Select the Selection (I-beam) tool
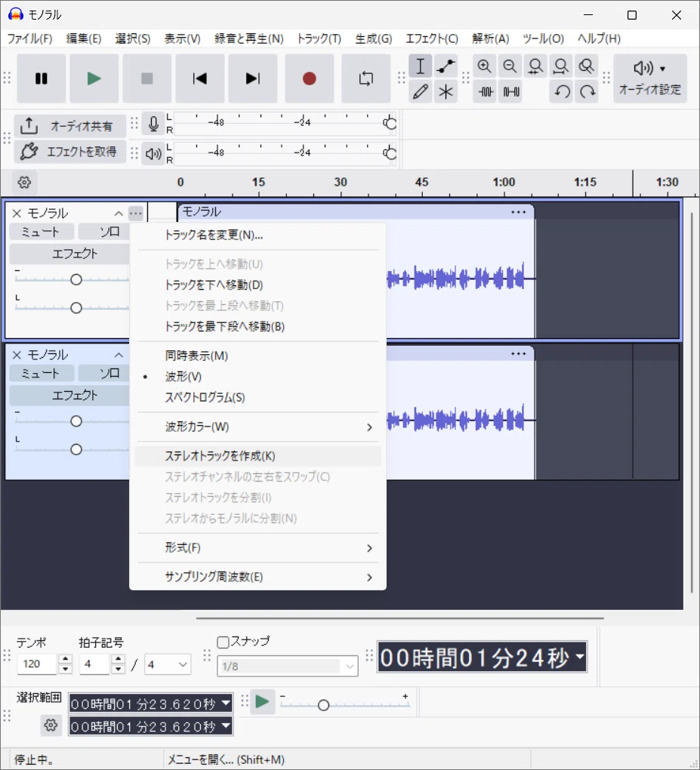This screenshot has height=770, width=700. [421, 66]
